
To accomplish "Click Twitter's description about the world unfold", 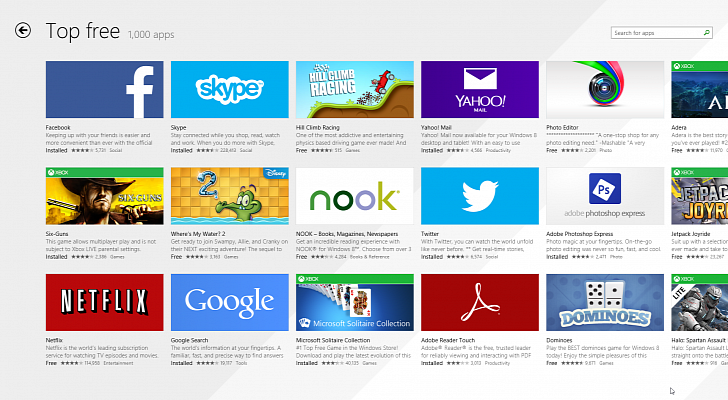I will tap(477, 245).
